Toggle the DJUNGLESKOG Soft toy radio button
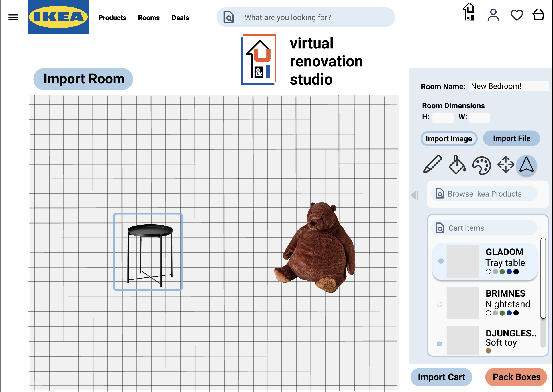 pyautogui.click(x=439, y=344)
